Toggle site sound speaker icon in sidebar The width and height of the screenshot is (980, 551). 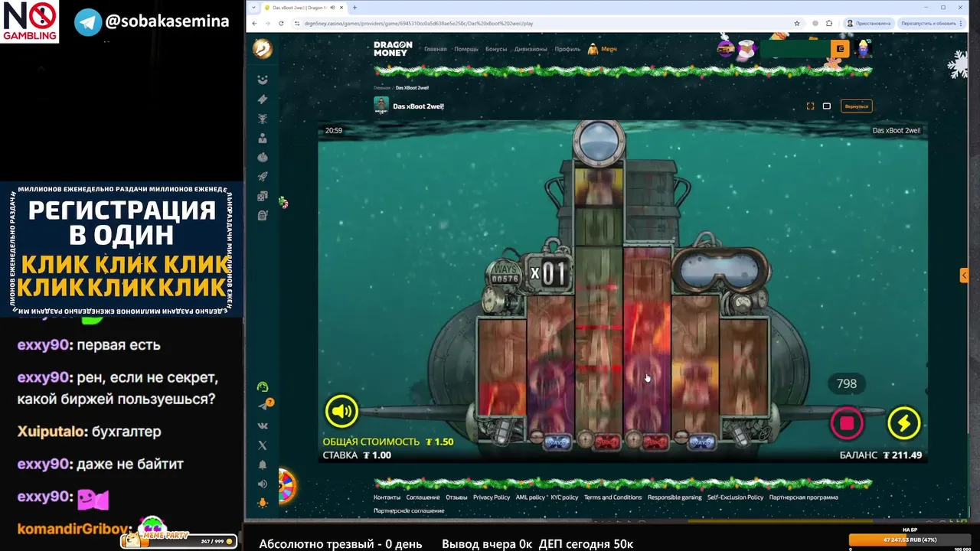(x=263, y=484)
